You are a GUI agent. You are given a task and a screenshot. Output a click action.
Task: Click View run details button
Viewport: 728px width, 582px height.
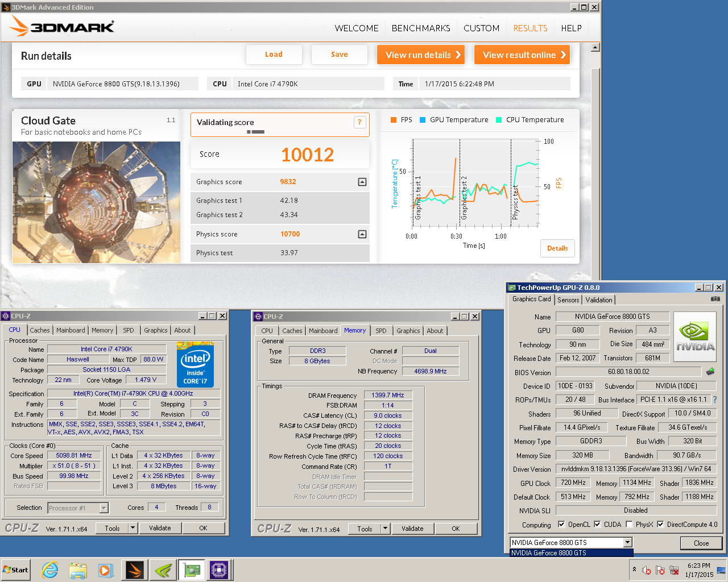[421, 55]
